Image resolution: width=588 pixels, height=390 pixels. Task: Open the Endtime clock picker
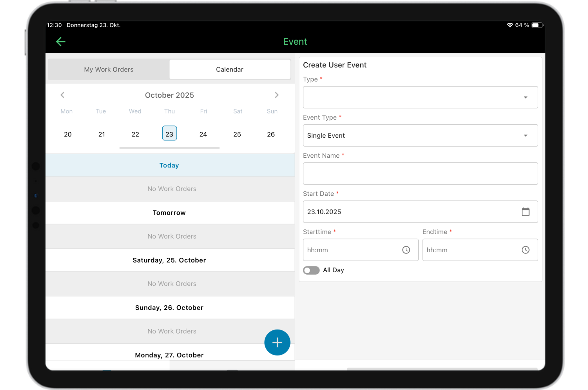(x=525, y=250)
